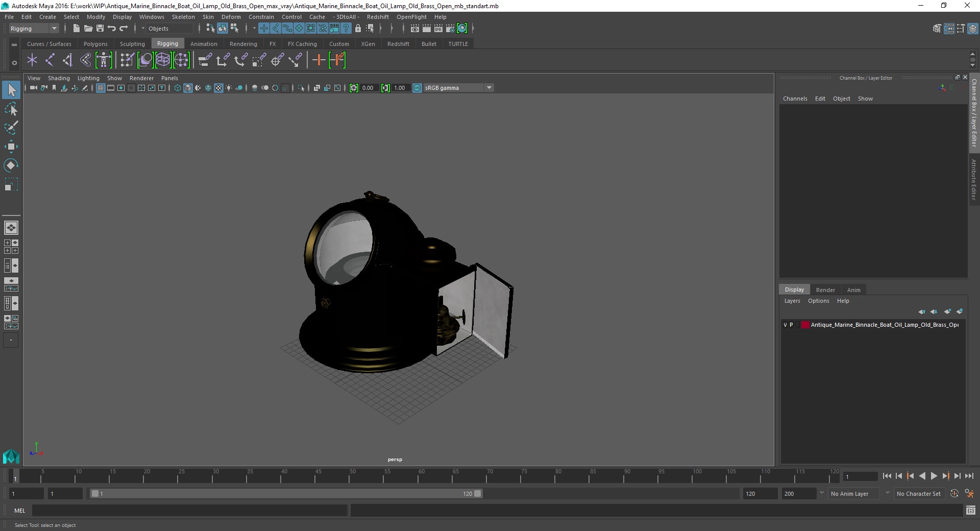Open animation preferences running-man icon
The height and width of the screenshot is (531, 980).
point(969,494)
